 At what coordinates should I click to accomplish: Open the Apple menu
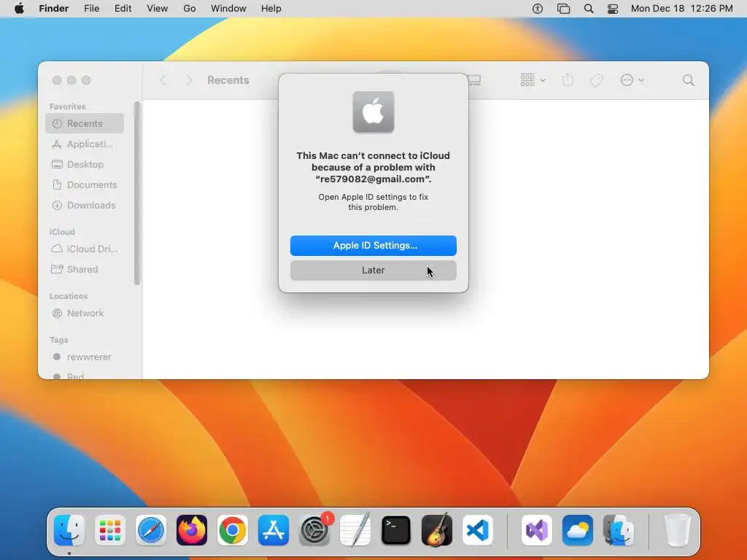click(x=19, y=9)
